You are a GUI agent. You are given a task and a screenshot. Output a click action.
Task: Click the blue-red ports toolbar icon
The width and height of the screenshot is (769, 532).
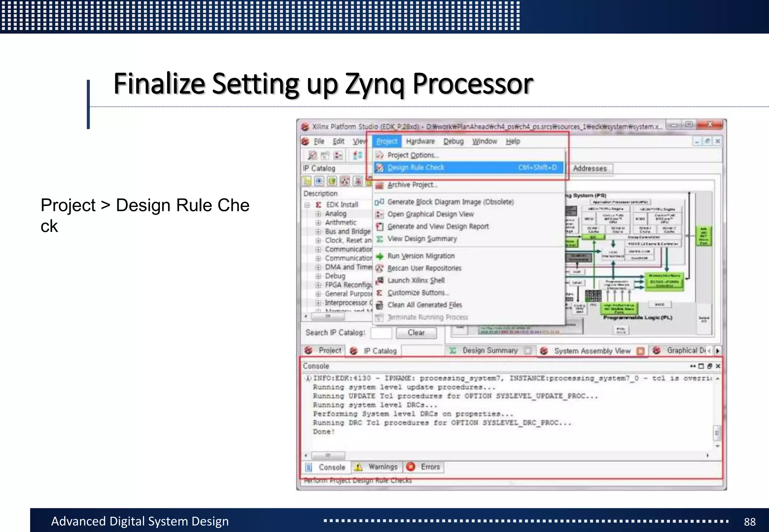click(357, 155)
